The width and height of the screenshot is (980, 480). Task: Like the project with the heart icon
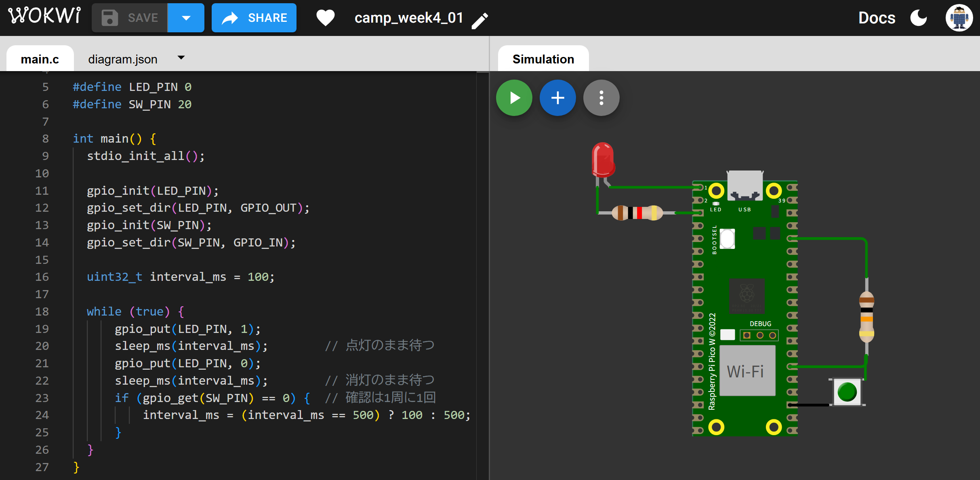[x=325, y=18]
